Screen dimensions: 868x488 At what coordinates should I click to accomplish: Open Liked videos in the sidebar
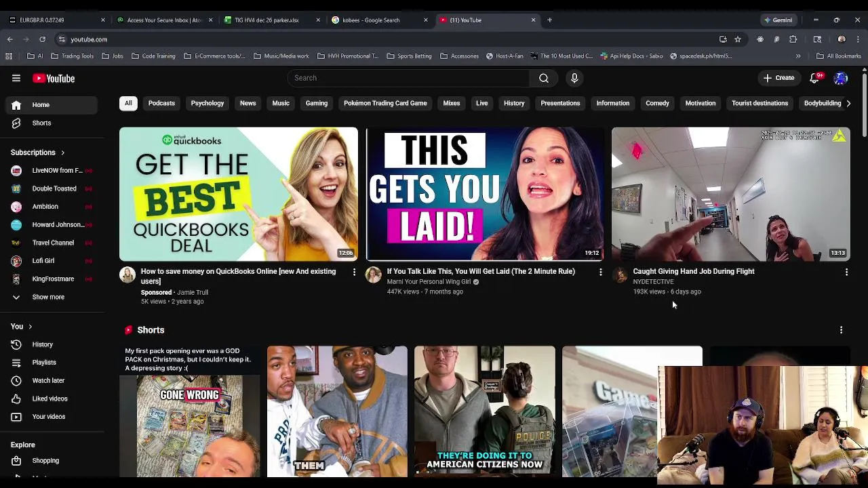[52, 399]
